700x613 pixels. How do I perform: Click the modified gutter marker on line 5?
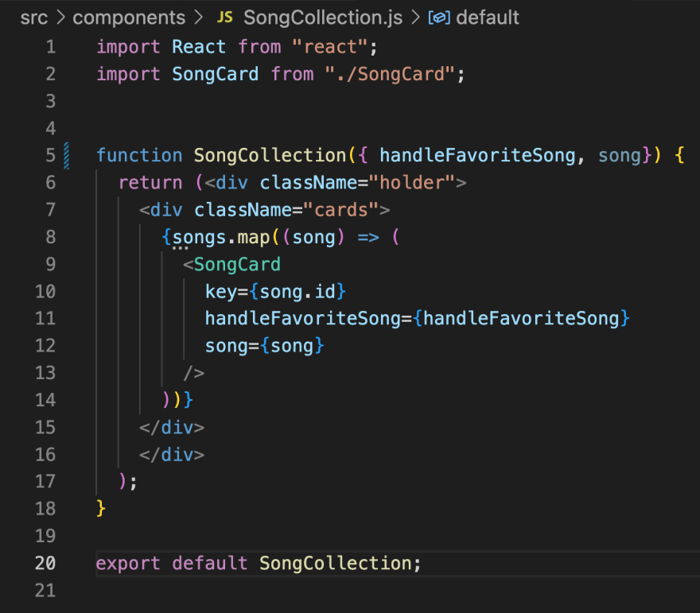click(x=67, y=156)
